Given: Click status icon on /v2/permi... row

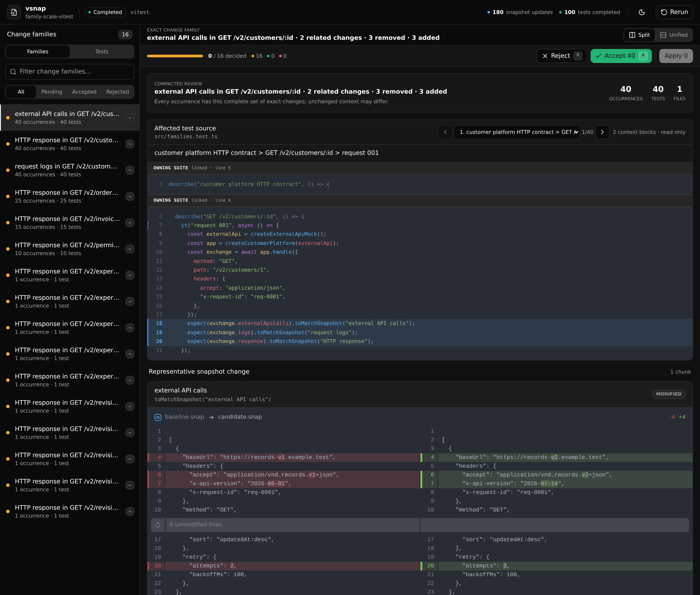Looking at the screenshot, I should (130, 249).
